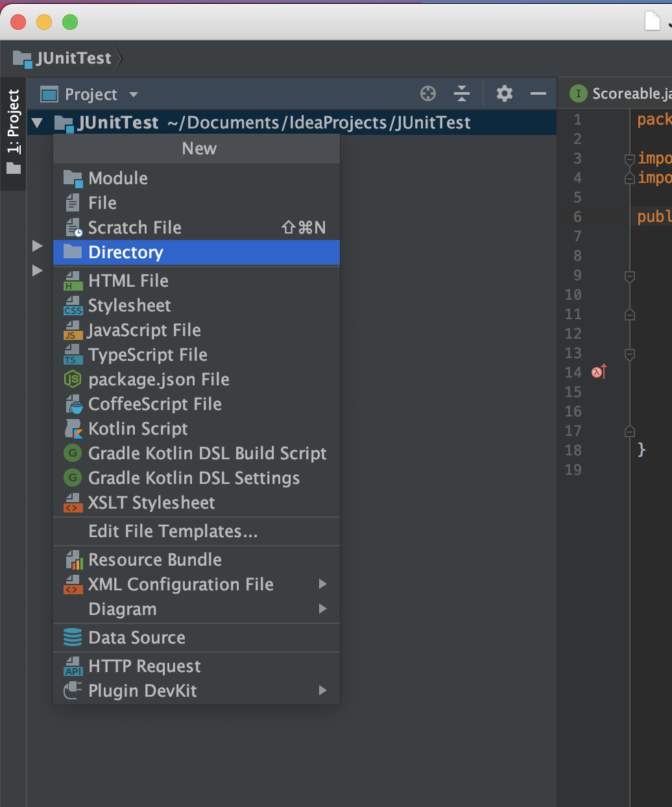Click the Scratch File clock icon
This screenshot has width=672, height=807.
(73, 228)
